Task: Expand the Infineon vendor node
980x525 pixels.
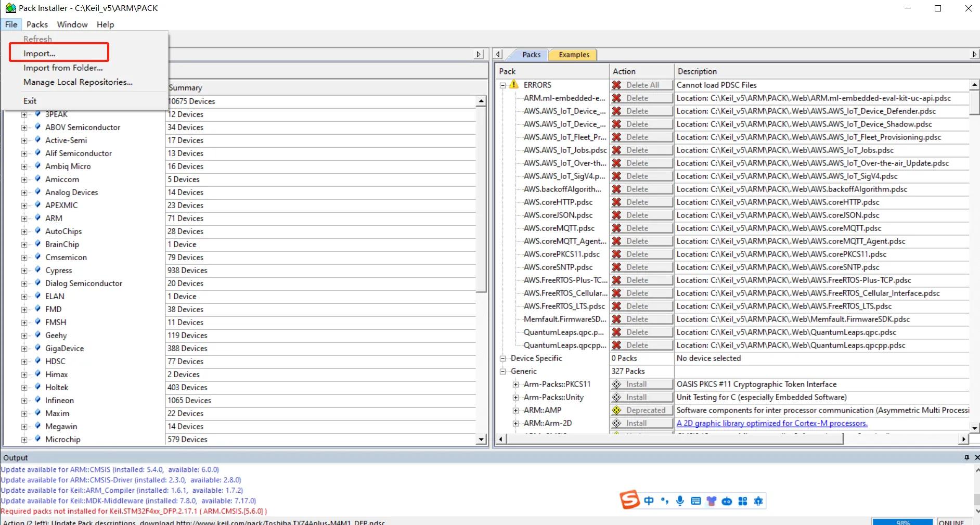Action: tap(24, 401)
